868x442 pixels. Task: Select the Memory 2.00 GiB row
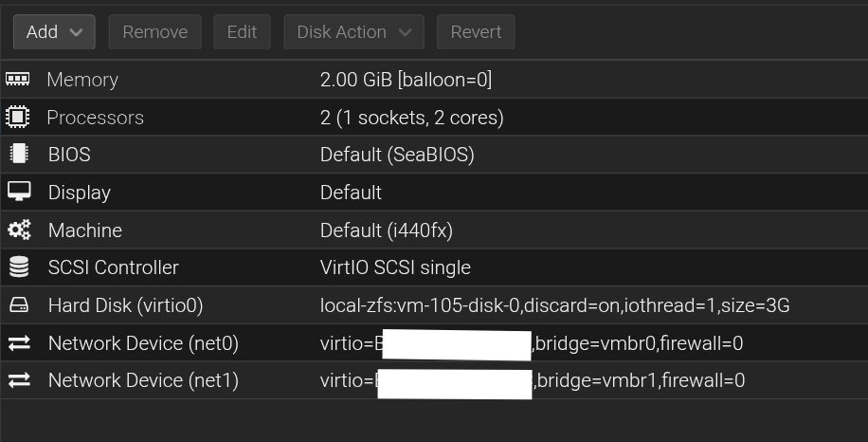point(406,81)
